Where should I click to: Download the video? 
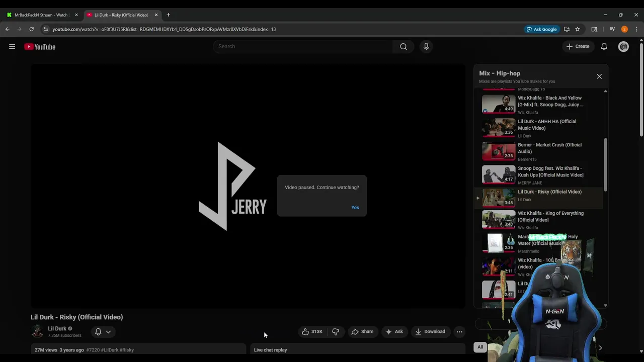(430, 332)
